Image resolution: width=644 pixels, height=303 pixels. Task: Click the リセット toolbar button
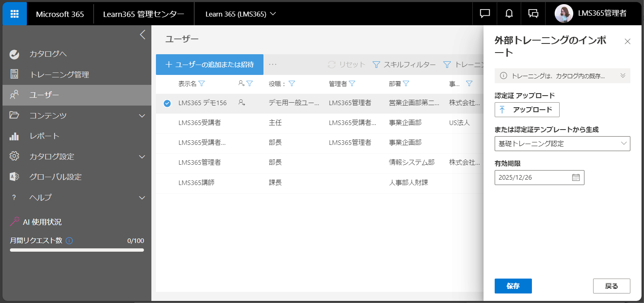(347, 65)
